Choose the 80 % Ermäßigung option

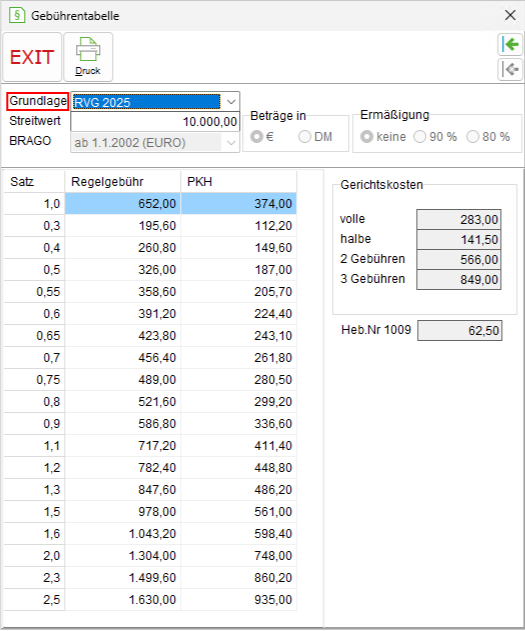488,137
